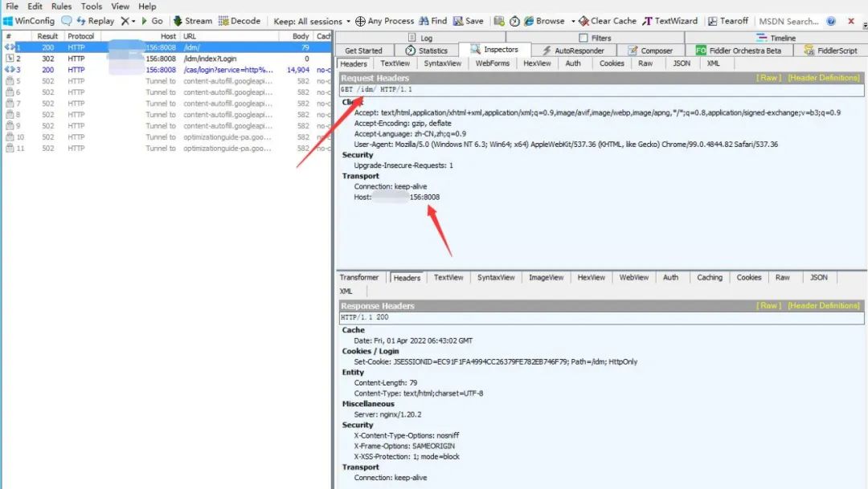Open the Tools menu
Screen dimensions: 868x489
(x=92, y=6)
